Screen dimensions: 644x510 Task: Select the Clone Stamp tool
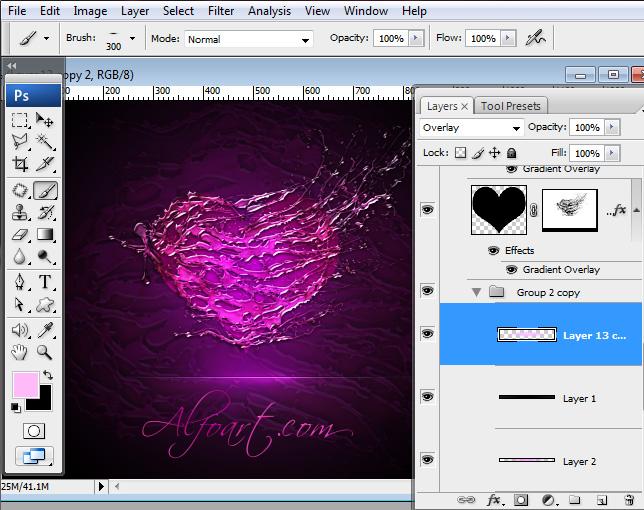tap(20, 212)
